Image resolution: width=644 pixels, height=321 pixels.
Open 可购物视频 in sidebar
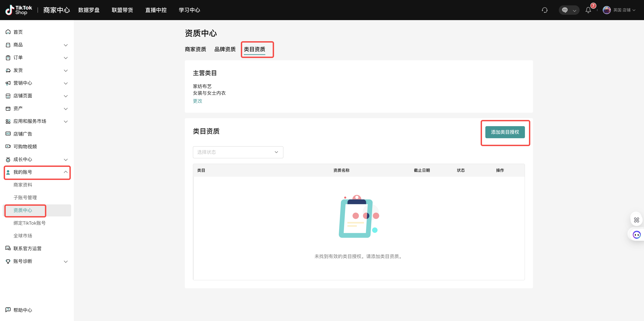pyautogui.click(x=25, y=147)
